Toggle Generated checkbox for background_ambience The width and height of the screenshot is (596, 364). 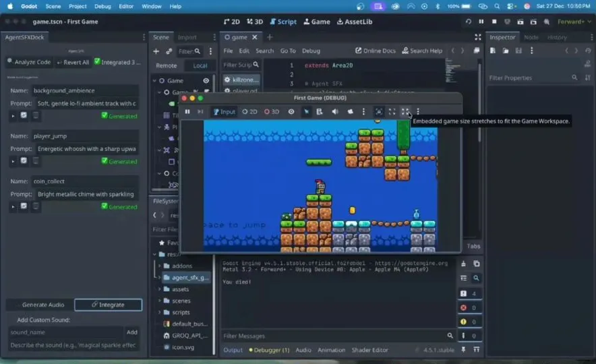pos(104,115)
